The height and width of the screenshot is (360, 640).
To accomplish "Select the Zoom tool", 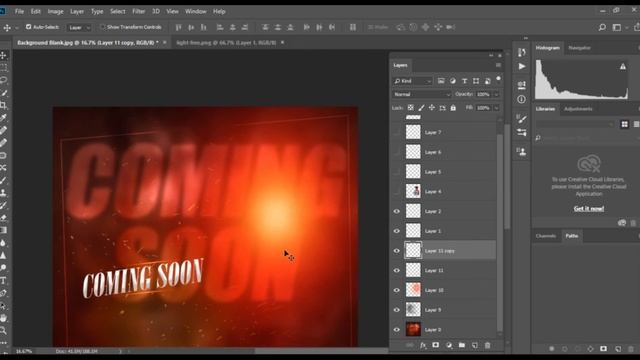I will coord(3,330).
